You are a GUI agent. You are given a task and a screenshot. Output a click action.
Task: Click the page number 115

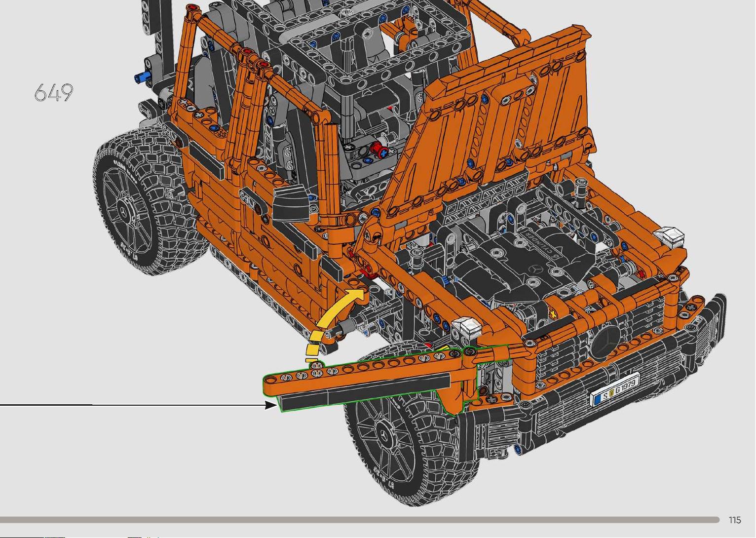734,520
